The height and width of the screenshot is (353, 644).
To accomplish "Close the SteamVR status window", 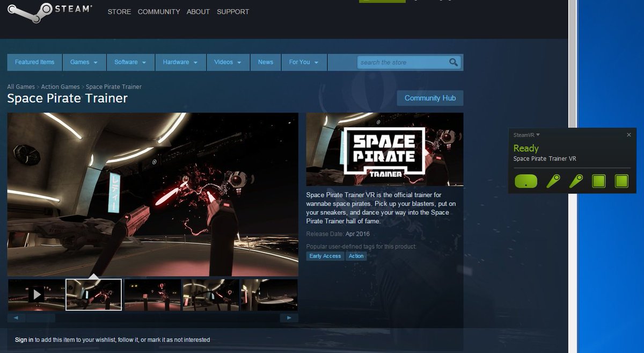I will [x=629, y=135].
